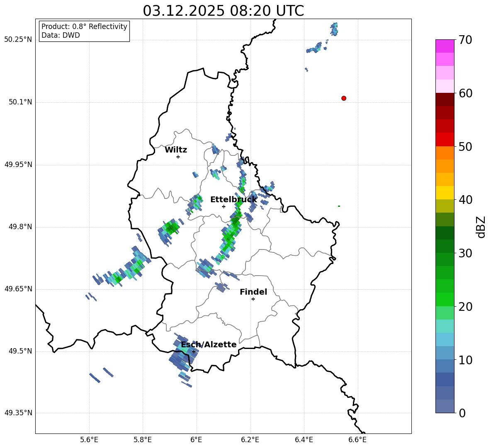Click the Findel location label
Image resolution: width=491 pixels, height=448 pixels.
point(253,292)
